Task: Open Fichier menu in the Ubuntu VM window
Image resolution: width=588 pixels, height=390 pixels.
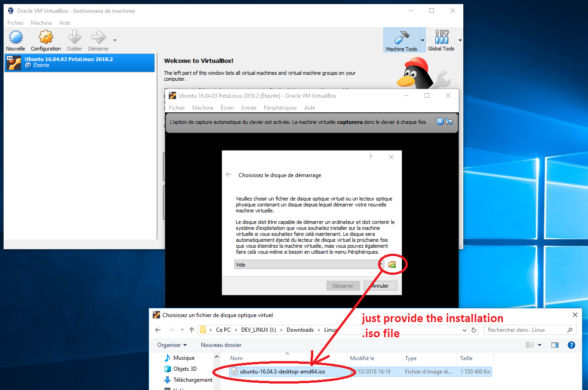Action: (x=177, y=108)
